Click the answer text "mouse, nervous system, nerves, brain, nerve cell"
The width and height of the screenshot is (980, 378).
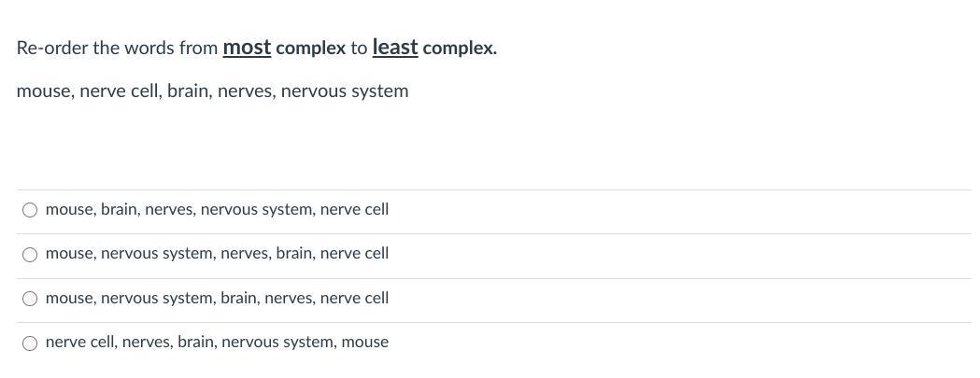coord(217,254)
